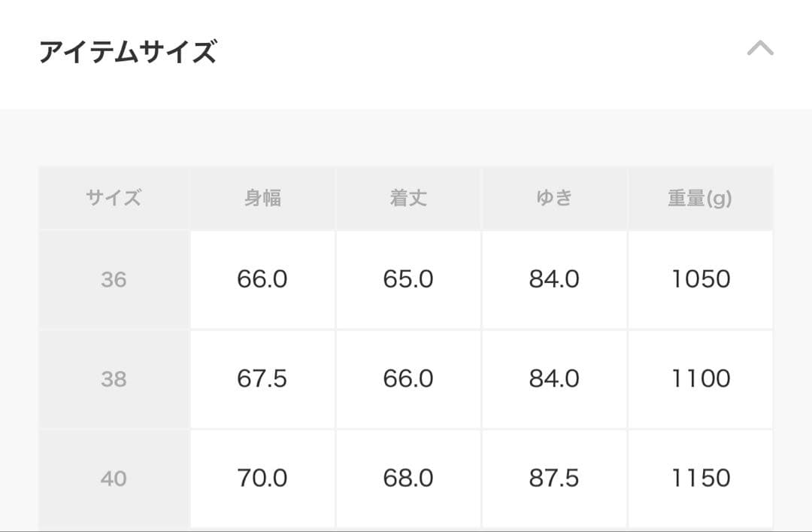Click the 70.0 身幅 value for size 40
Image resolution: width=812 pixels, height=532 pixels.
(262, 477)
